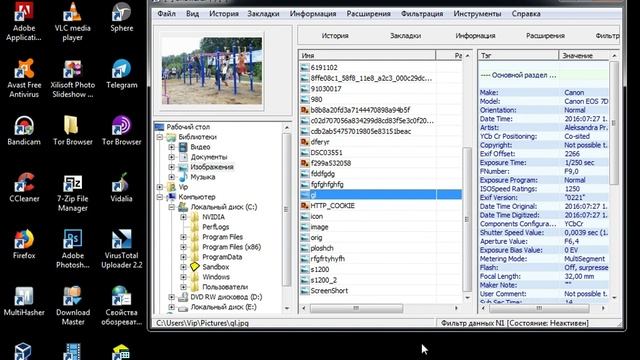Click the История toolbar button
This screenshot has height=360, width=640.
[335, 36]
